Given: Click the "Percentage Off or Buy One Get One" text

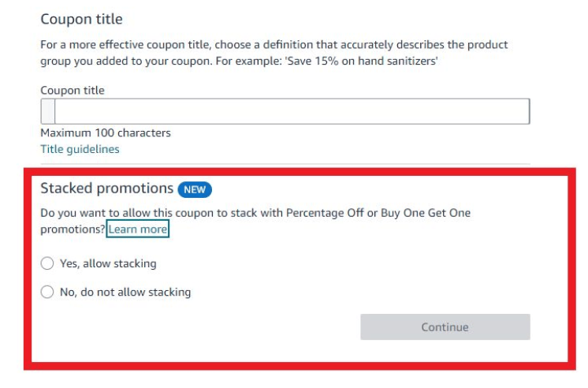Looking at the screenshot, I should 378,213.
